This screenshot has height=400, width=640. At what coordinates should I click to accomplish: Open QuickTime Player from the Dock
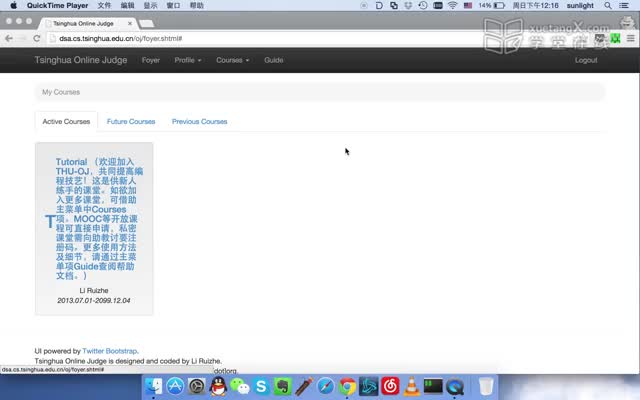455,386
